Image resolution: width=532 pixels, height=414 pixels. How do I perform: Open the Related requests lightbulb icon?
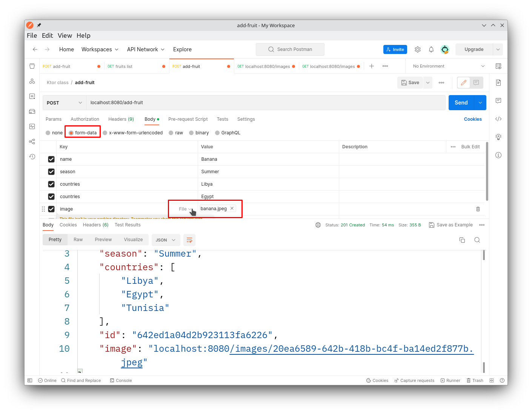coord(498,137)
